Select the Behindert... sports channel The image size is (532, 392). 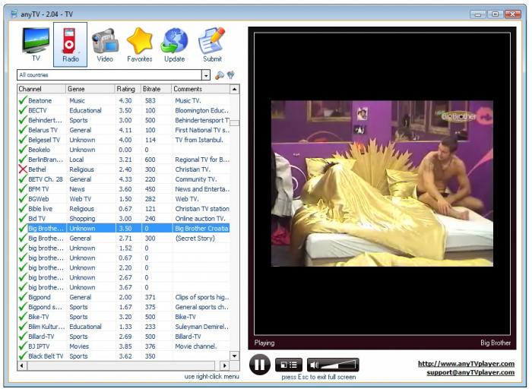45,120
